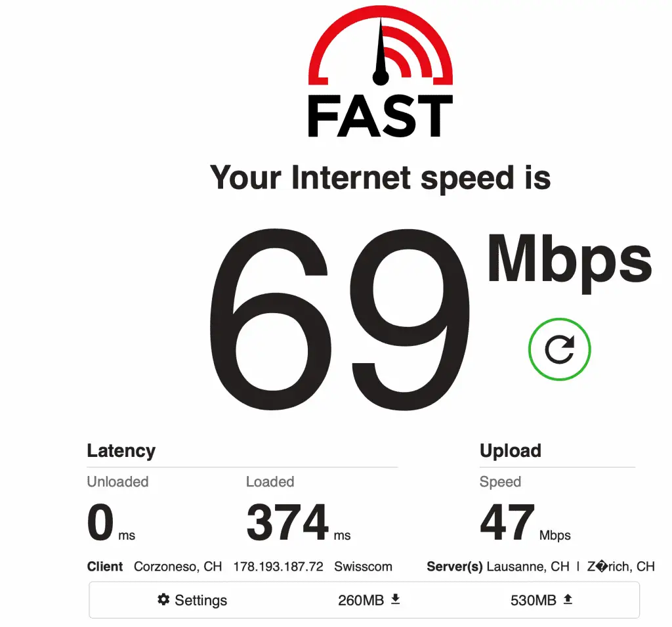Image resolution: width=672 pixels, height=627 pixels.
Task: Click the upload arrow icon beside 530MB
Action: coord(568,599)
